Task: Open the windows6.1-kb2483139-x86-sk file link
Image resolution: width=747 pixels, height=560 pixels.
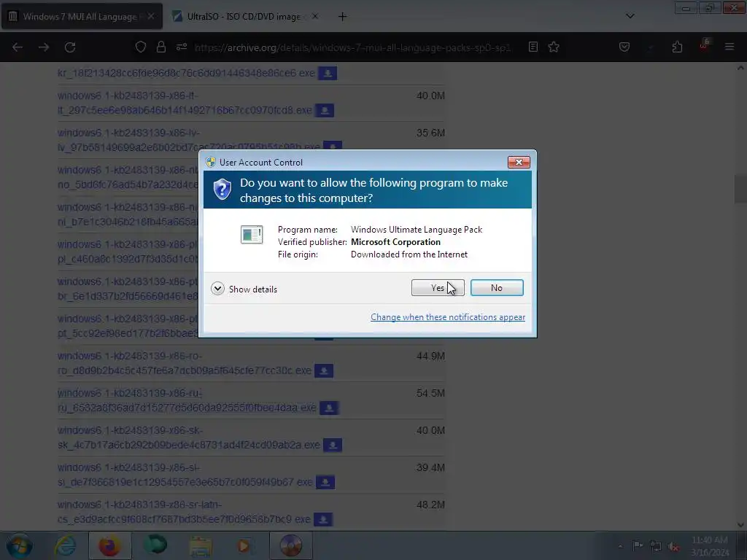Action: pyautogui.click(x=189, y=437)
